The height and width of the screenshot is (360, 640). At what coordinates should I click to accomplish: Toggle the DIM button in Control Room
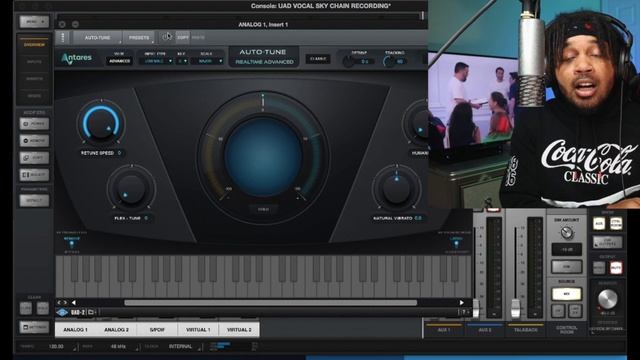[567, 267]
